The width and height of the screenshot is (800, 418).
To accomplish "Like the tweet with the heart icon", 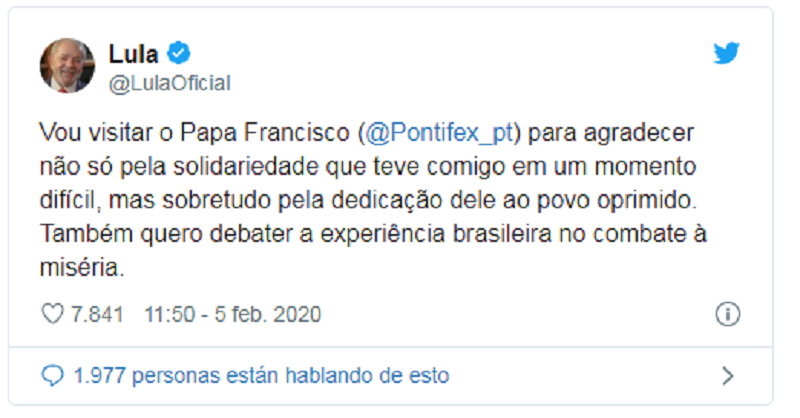I will point(52,315).
